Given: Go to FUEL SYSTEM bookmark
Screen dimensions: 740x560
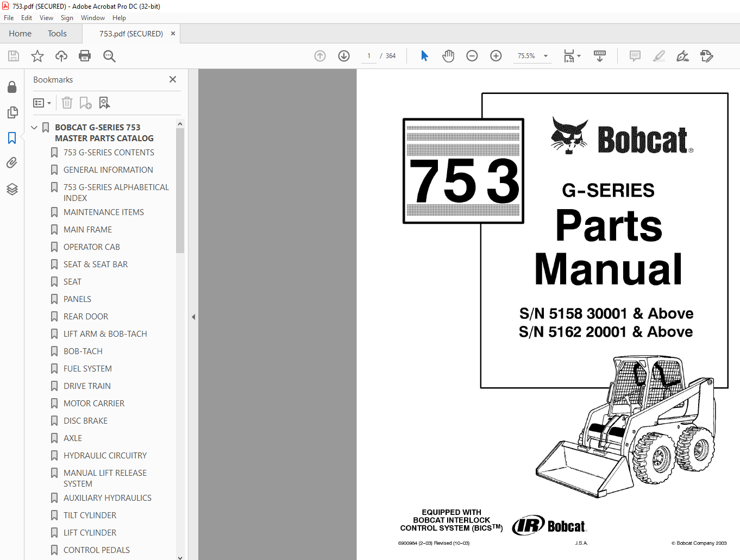Looking at the screenshot, I should (x=87, y=369).
